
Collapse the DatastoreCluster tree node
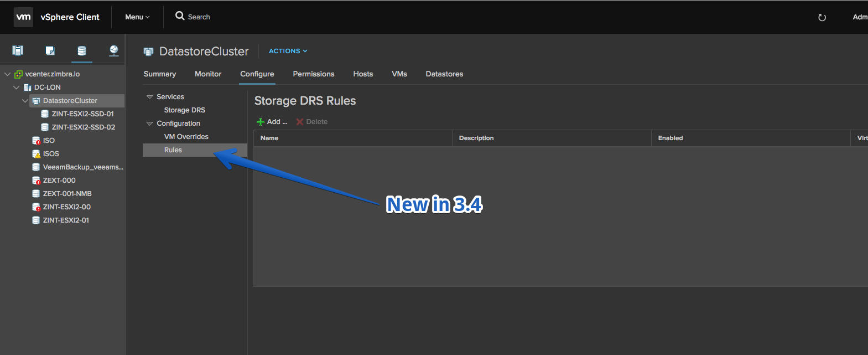coord(25,101)
